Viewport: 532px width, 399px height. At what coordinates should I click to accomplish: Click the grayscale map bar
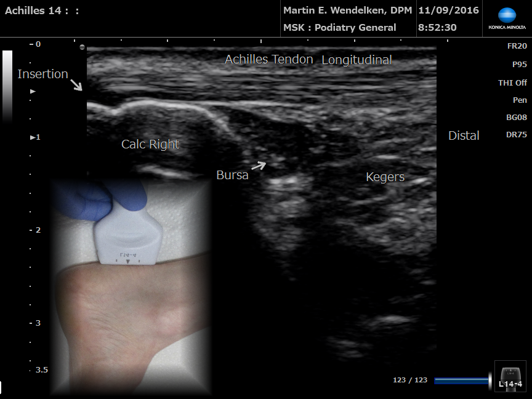pos(7,85)
